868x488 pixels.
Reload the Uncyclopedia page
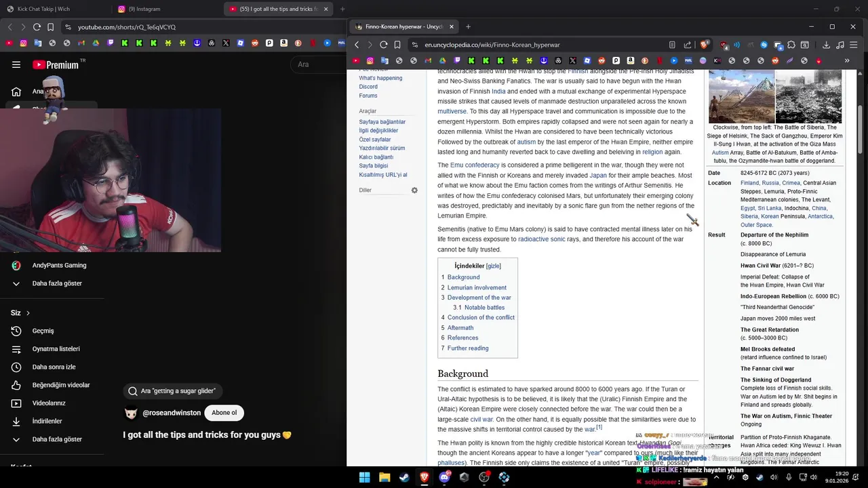coord(383,45)
